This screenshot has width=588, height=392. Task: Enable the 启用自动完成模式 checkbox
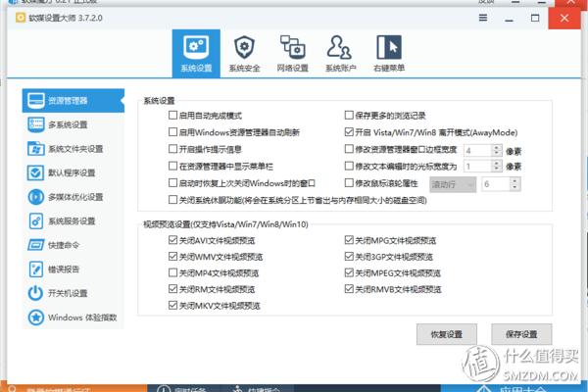pyautogui.click(x=172, y=116)
